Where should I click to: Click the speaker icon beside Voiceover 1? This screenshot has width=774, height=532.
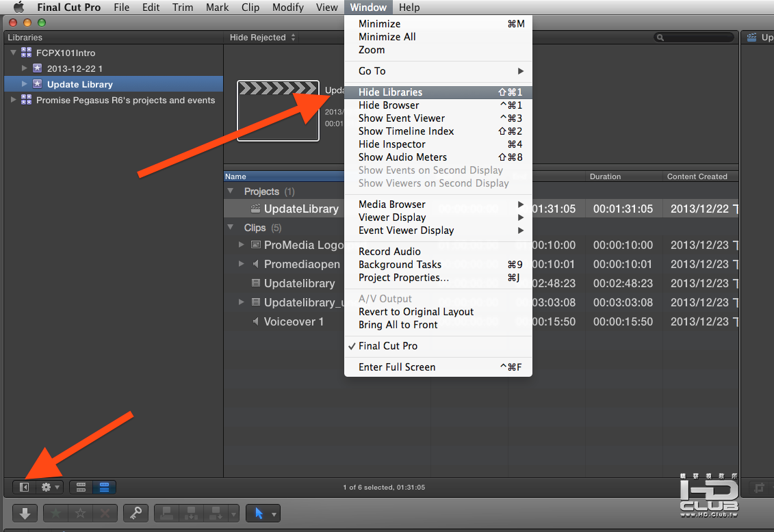pos(256,321)
